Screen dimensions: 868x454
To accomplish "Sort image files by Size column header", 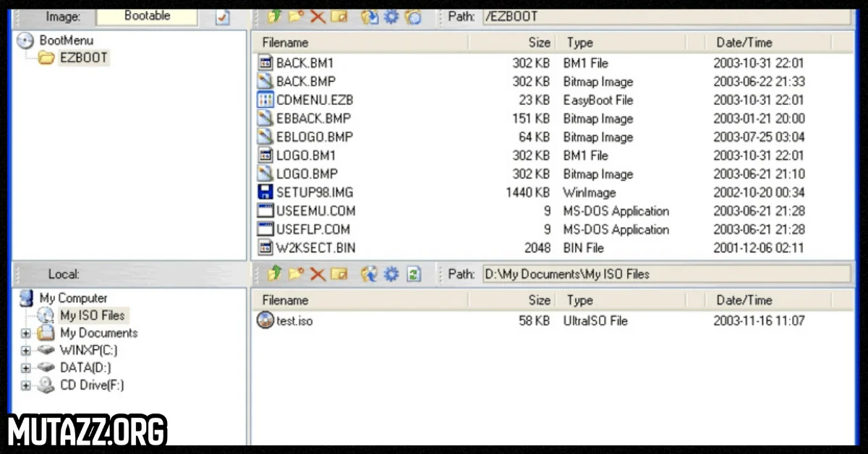I will click(x=539, y=43).
